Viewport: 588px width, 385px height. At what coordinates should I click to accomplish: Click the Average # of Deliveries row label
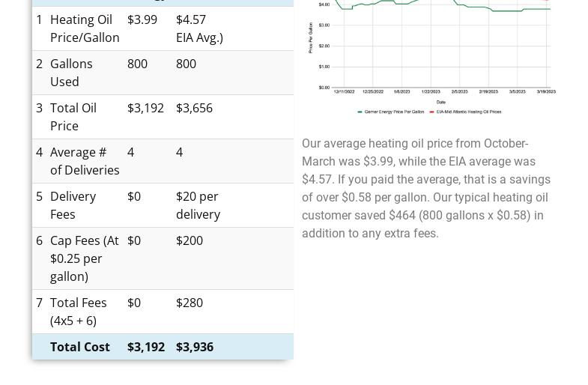[x=84, y=161]
